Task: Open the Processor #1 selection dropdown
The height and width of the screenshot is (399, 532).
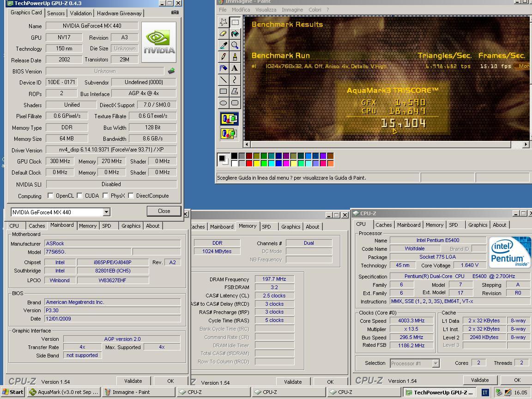Action: pyautogui.click(x=436, y=363)
